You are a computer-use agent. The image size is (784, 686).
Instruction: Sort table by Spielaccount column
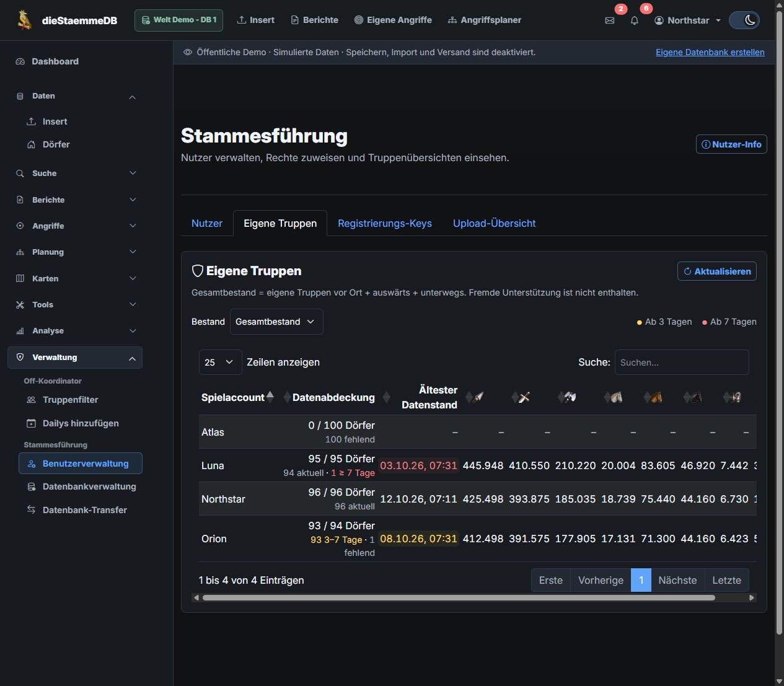237,397
